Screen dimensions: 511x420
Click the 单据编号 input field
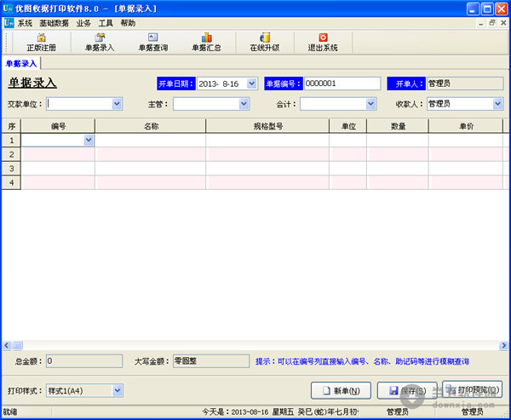pos(341,83)
